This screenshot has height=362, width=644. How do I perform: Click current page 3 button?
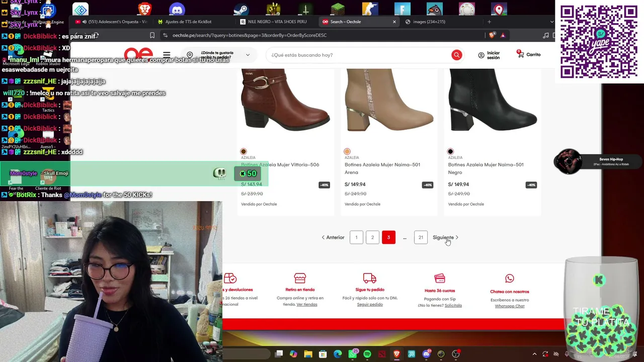coord(388,237)
